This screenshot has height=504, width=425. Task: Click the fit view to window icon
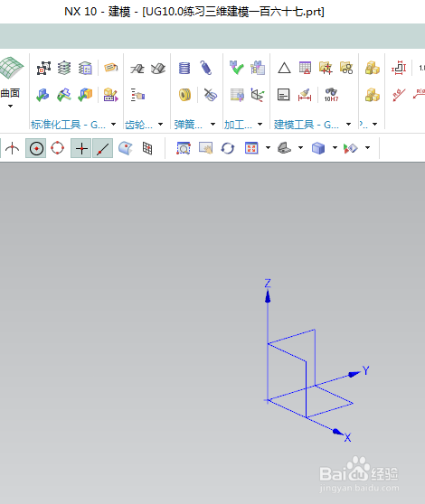[x=251, y=148]
